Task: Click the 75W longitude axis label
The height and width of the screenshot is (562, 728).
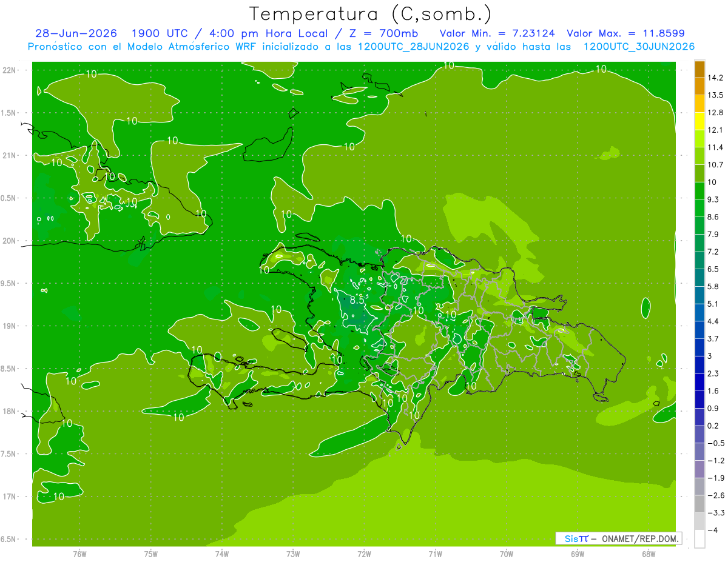Action: (151, 554)
